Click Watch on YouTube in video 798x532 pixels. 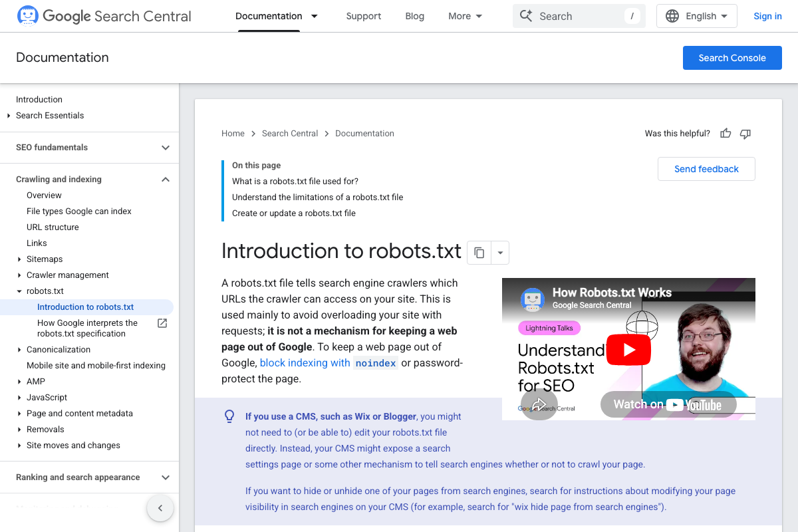pyautogui.click(x=668, y=404)
